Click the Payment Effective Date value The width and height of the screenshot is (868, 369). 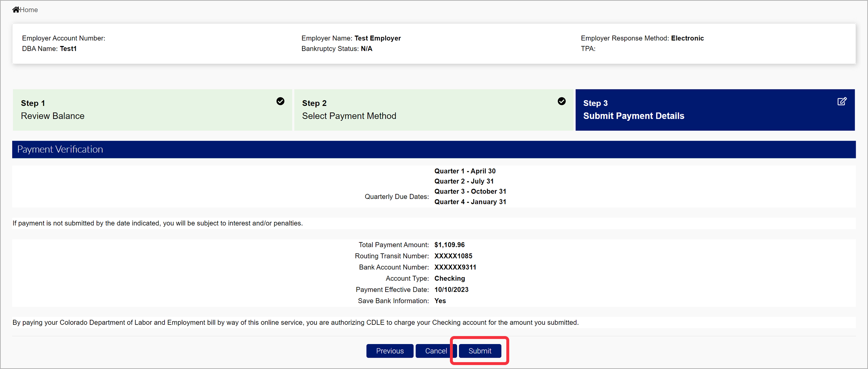451,289
